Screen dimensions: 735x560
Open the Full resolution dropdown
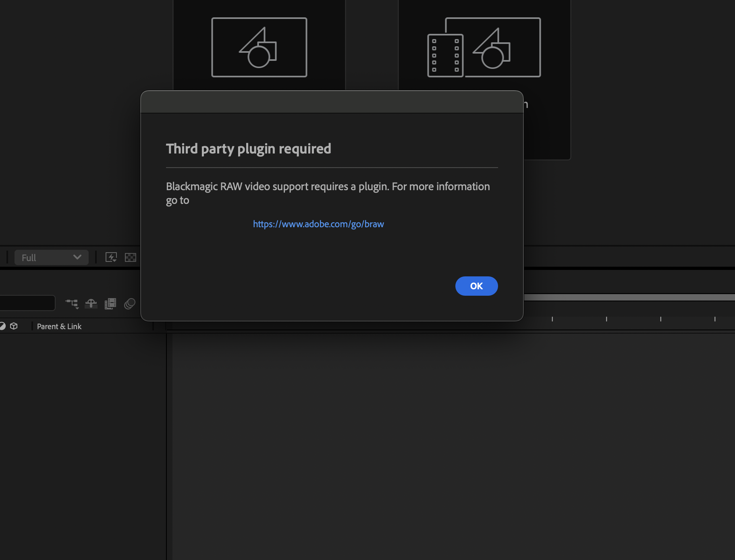click(51, 257)
